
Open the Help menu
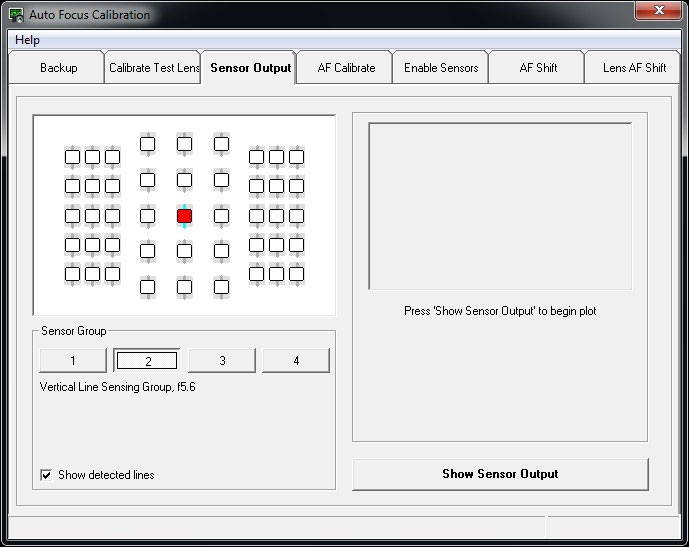27,40
